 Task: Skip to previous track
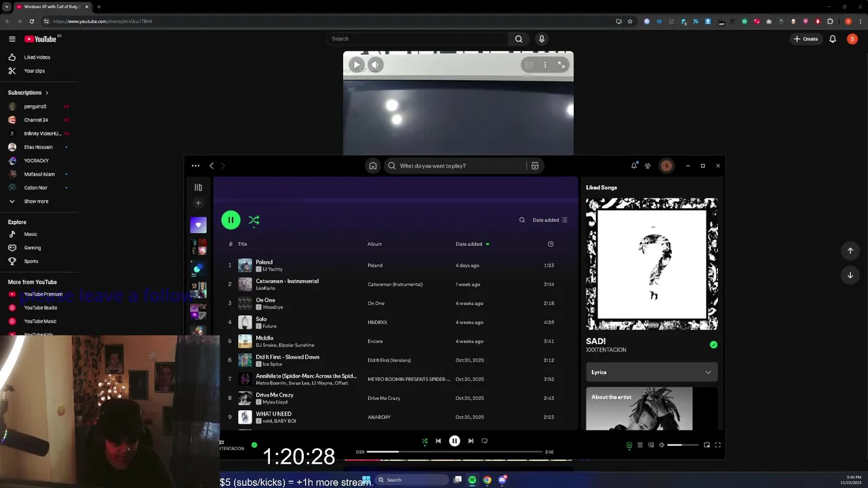438,441
